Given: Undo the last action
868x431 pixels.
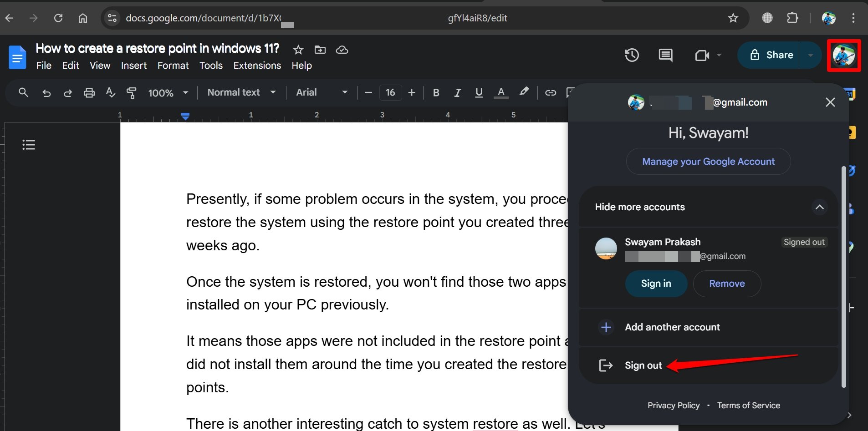Looking at the screenshot, I should tap(46, 93).
